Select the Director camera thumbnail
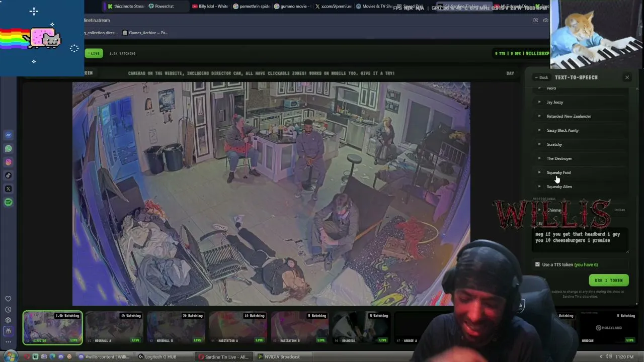 (53, 328)
